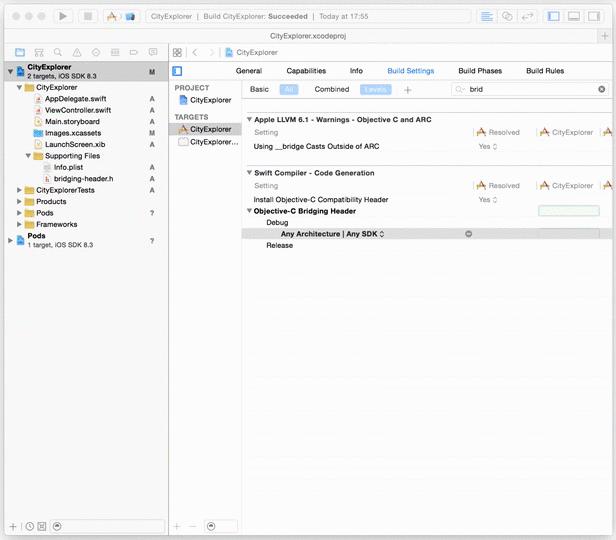Collapse the Objective-C Bridging Header setting
The width and height of the screenshot is (616, 540).
[x=249, y=211]
